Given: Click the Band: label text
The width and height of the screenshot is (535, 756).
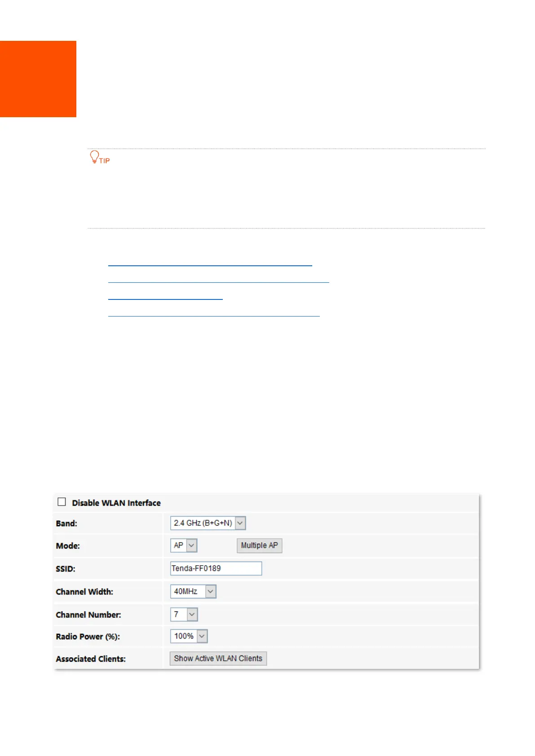Looking at the screenshot, I should click(x=66, y=523).
